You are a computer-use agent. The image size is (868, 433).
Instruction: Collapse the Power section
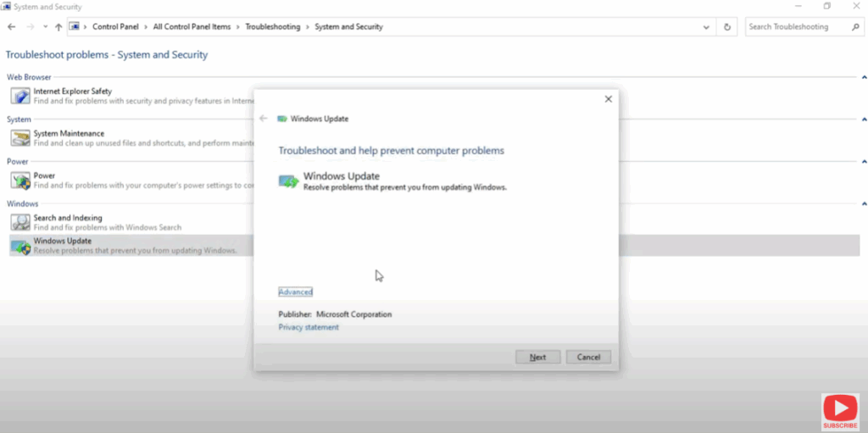pos(864,161)
